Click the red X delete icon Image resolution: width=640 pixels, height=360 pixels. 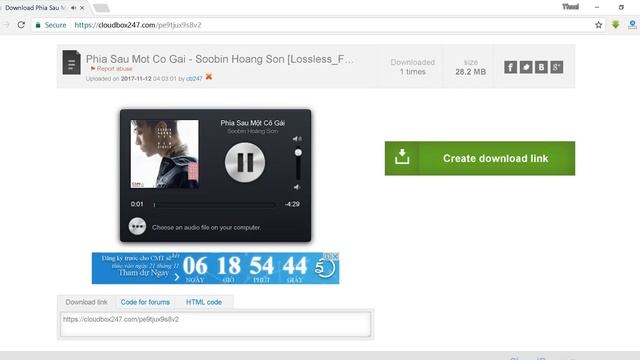point(209,77)
